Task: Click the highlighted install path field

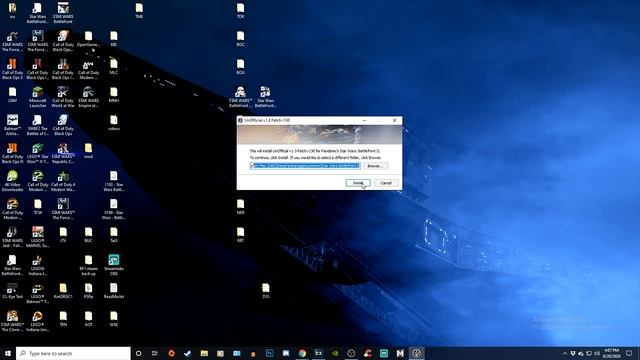Action: [305, 166]
